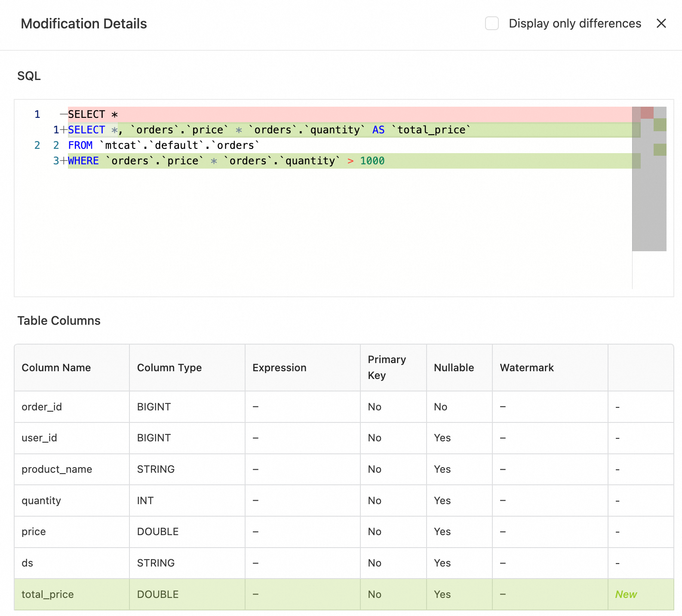Screen dimensions: 682x616
Task: Click the added WHERE clause line
Action: click(x=226, y=161)
